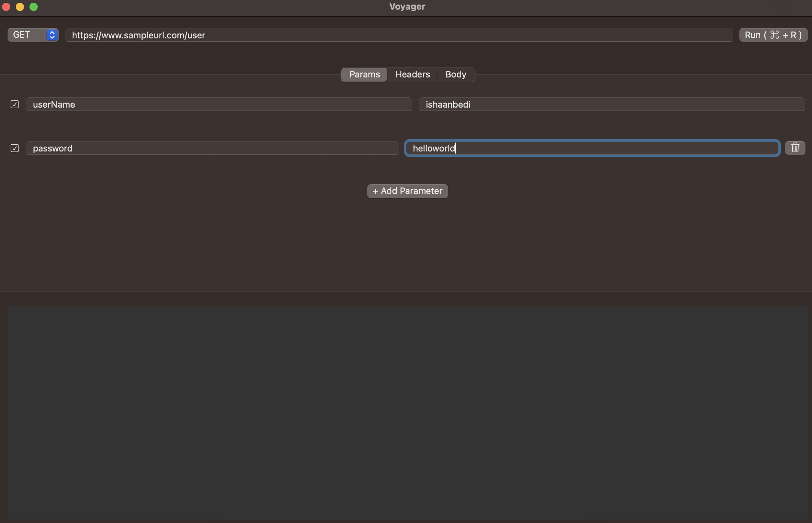
Task: Click the ishaanbedi value field
Action: coord(611,104)
